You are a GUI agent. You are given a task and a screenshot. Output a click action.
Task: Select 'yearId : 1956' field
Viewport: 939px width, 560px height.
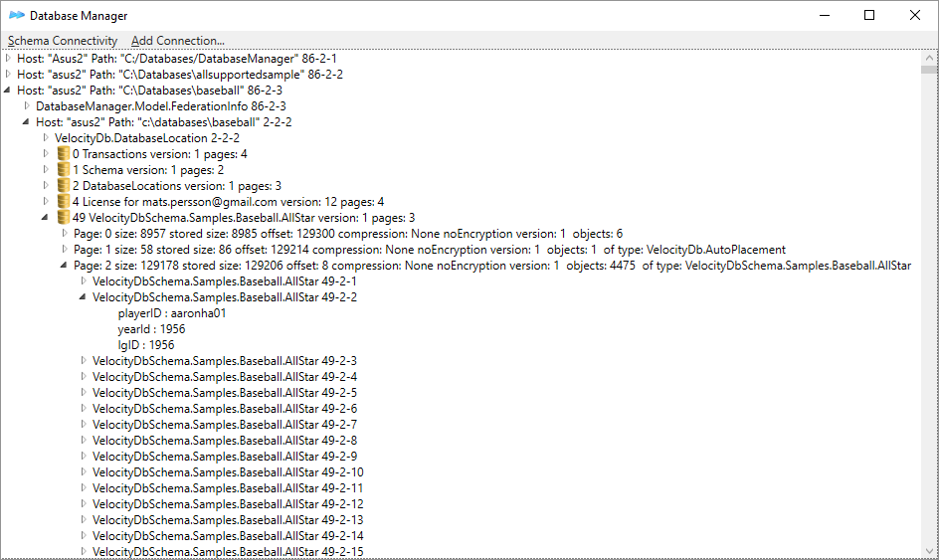point(151,329)
